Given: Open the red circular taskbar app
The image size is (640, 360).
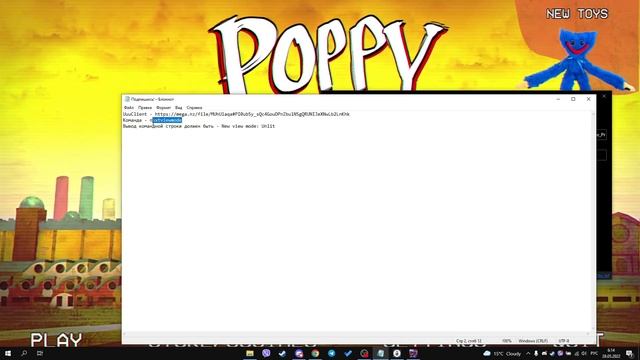Looking at the screenshot, I should [364, 353].
